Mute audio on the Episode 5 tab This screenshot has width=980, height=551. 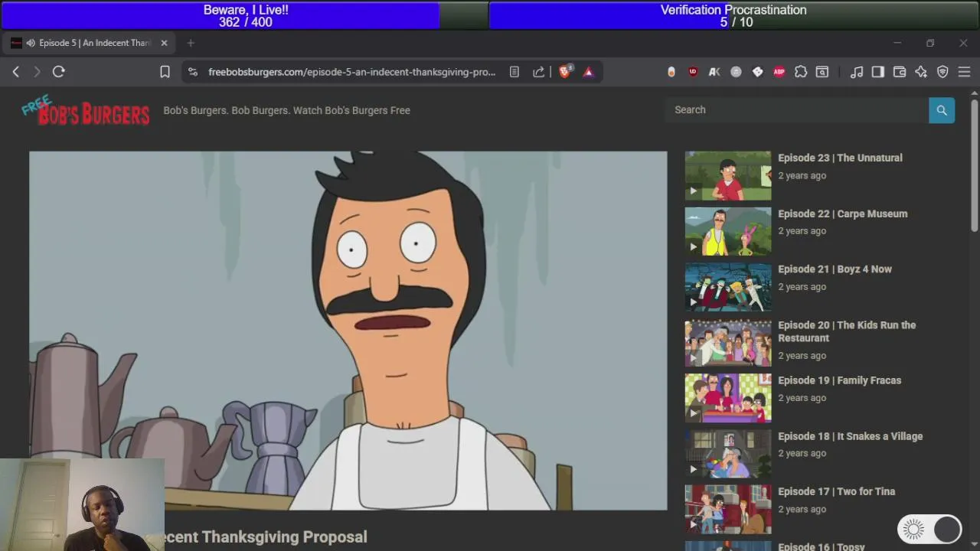pos(31,43)
